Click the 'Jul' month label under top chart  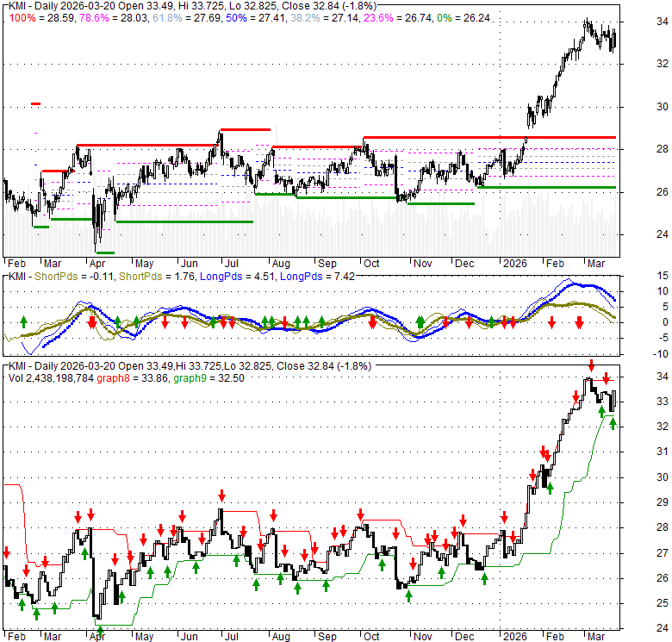tap(232, 264)
